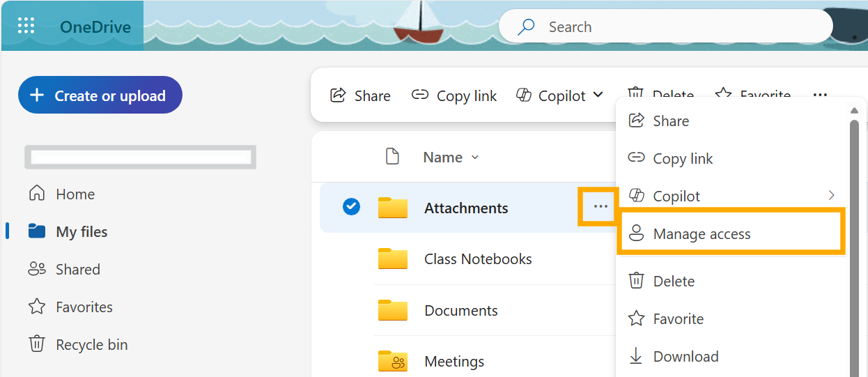Click the context menu scrollbar thumb
868x377 pixels.
point(855,248)
